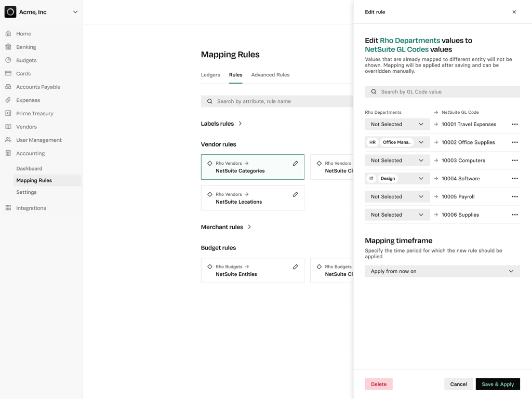Viewport: 532px width, 399px height.
Task: Click the User Management people icon
Action: coord(8,140)
